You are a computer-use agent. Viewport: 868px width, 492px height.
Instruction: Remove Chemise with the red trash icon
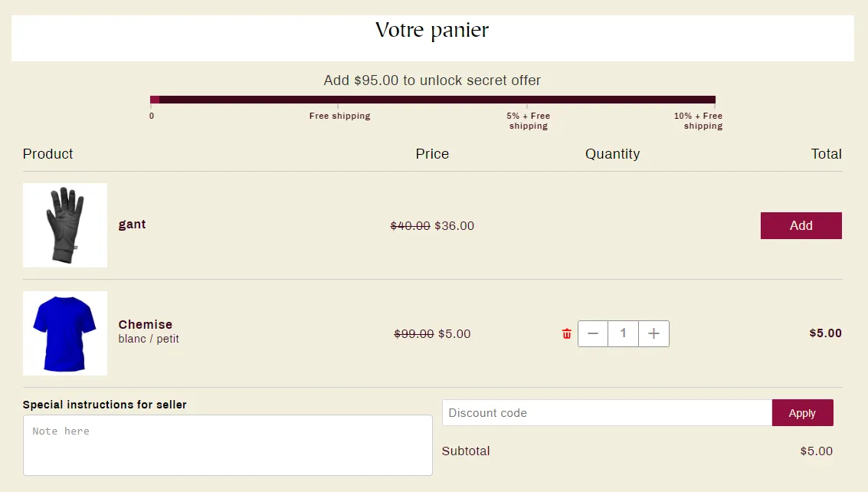click(566, 333)
